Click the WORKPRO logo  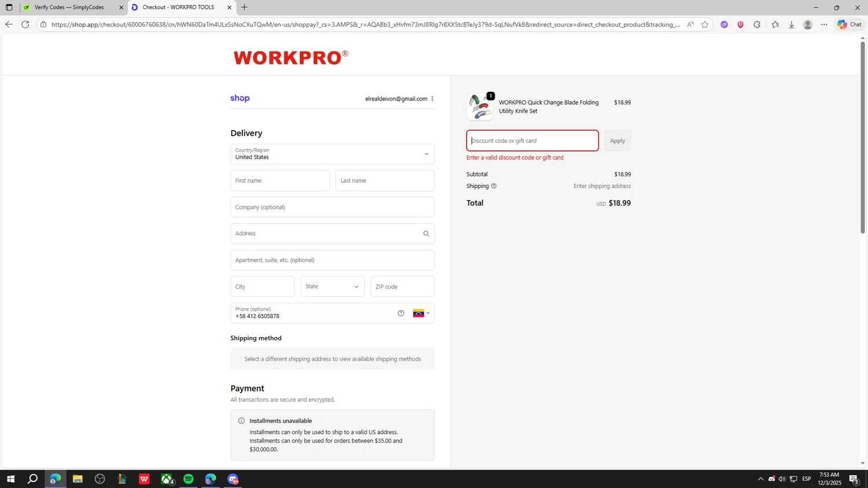pyautogui.click(x=290, y=57)
